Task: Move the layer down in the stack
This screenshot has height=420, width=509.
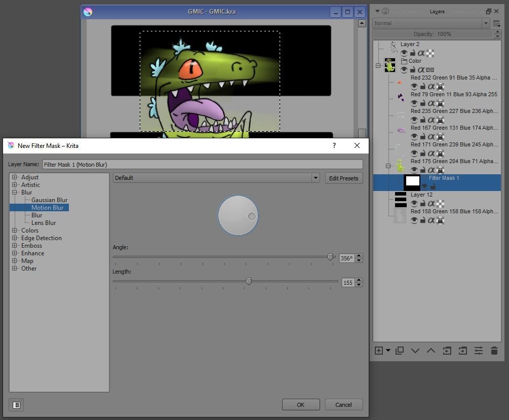Action: point(415,351)
